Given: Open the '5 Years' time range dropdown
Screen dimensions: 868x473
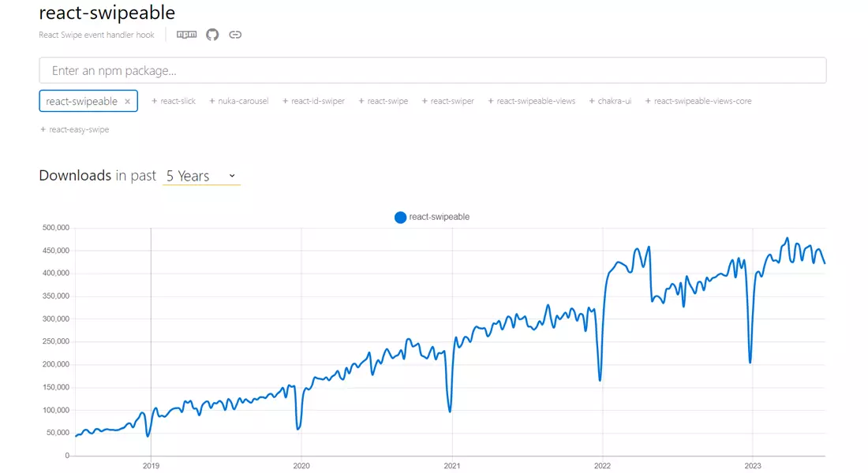Looking at the screenshot, I should coord(201,176).
